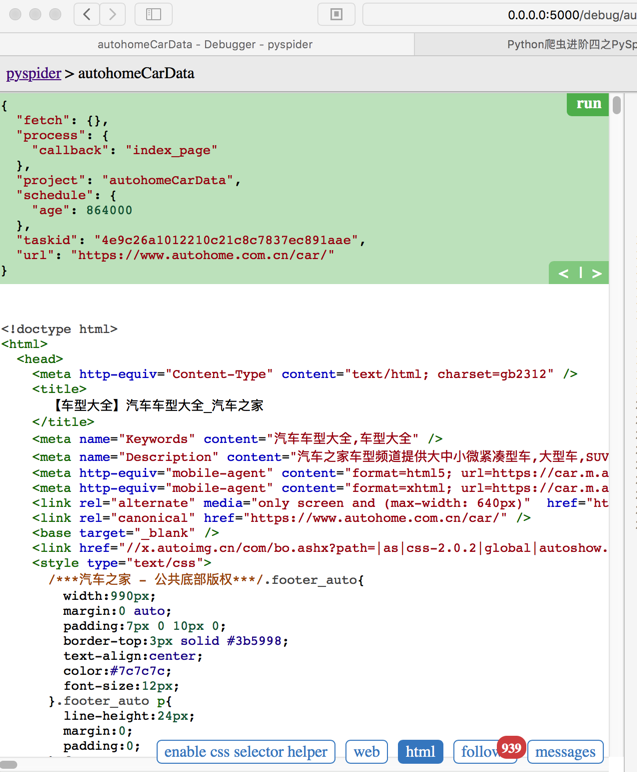The image size is (637, 772).
Task: Click the reader view icon beside the address bar
Action: coord(336,14)
